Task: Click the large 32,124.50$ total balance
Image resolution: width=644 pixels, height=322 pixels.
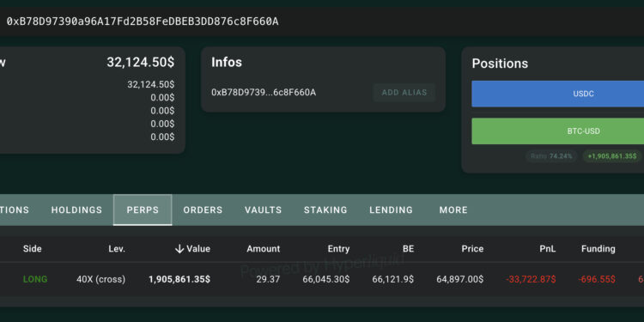Action: pyautogui.click(x=141, y=63)
